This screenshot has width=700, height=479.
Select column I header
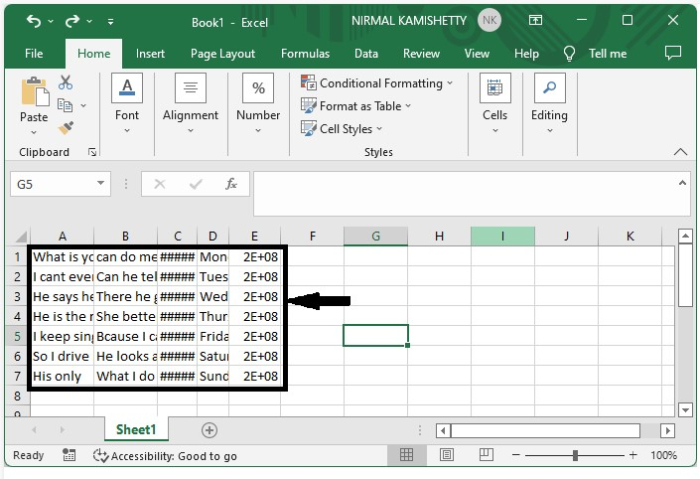[503, 236]
